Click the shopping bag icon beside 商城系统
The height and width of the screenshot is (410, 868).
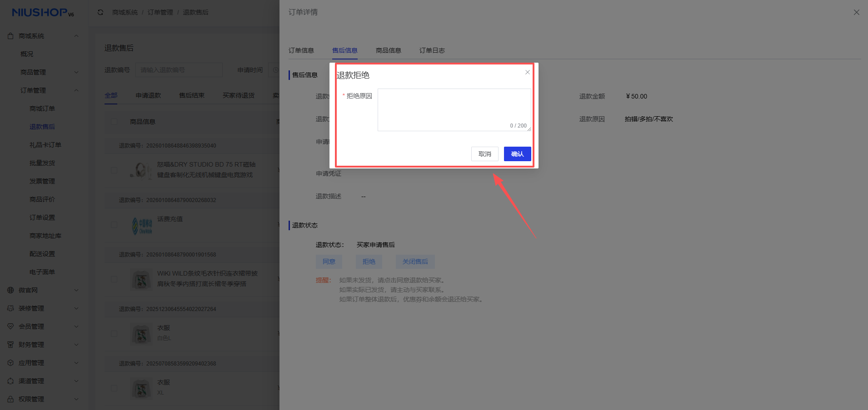[10, 35]
